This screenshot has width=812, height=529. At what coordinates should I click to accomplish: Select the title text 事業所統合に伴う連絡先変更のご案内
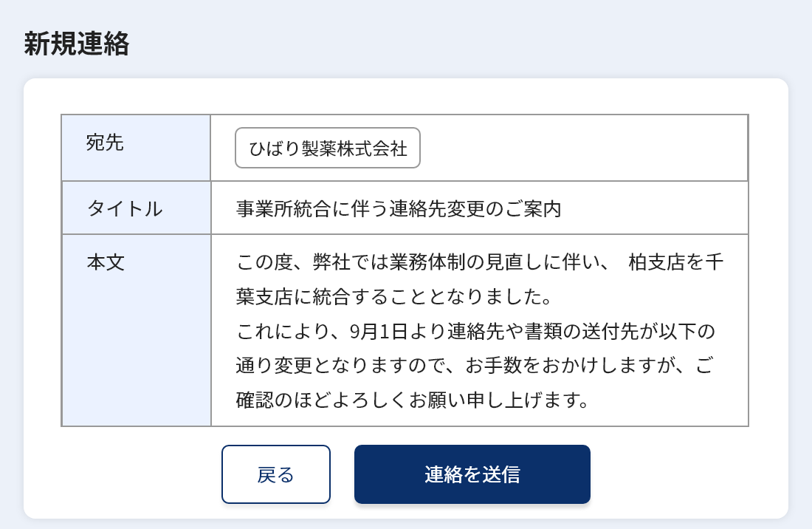(x=396, y=208)
